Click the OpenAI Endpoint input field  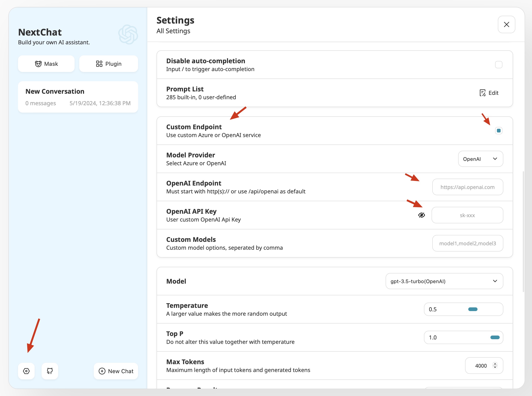point(467,187)
